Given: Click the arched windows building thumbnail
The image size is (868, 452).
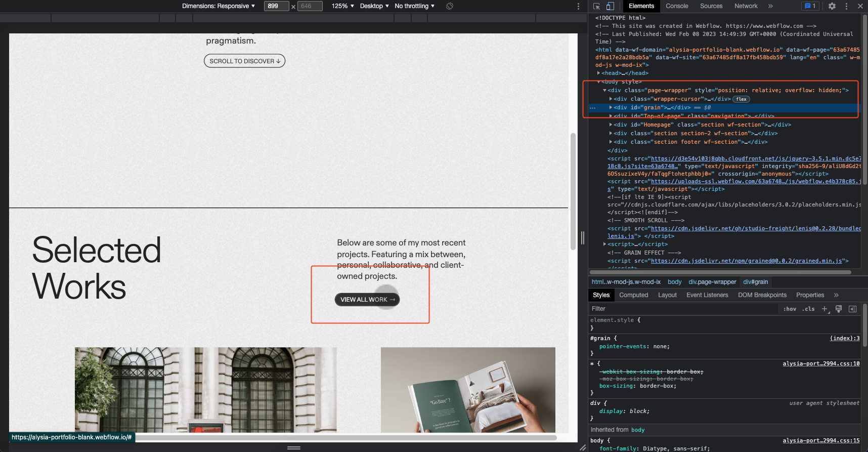Looking at the screenshot, I should 205,390.
